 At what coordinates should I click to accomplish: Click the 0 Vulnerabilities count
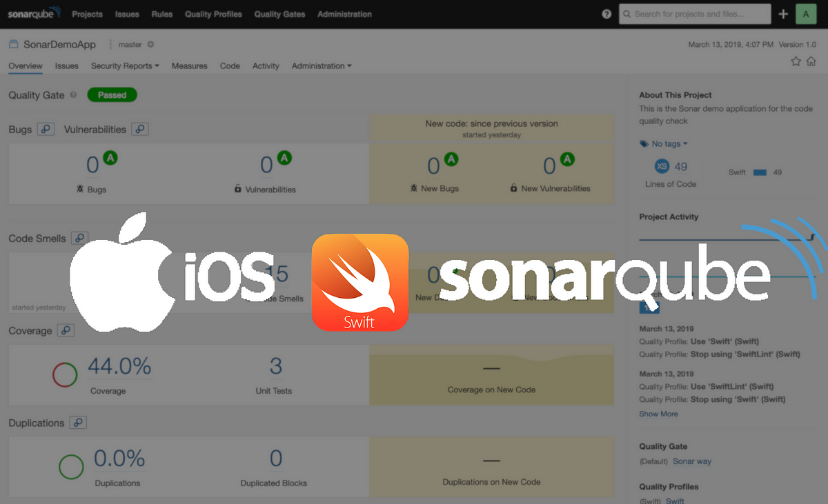click(x=266, y=165)
